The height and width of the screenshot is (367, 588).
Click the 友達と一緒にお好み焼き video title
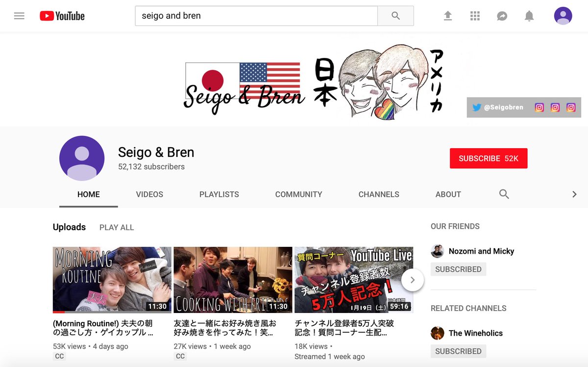tap(225, 328)
